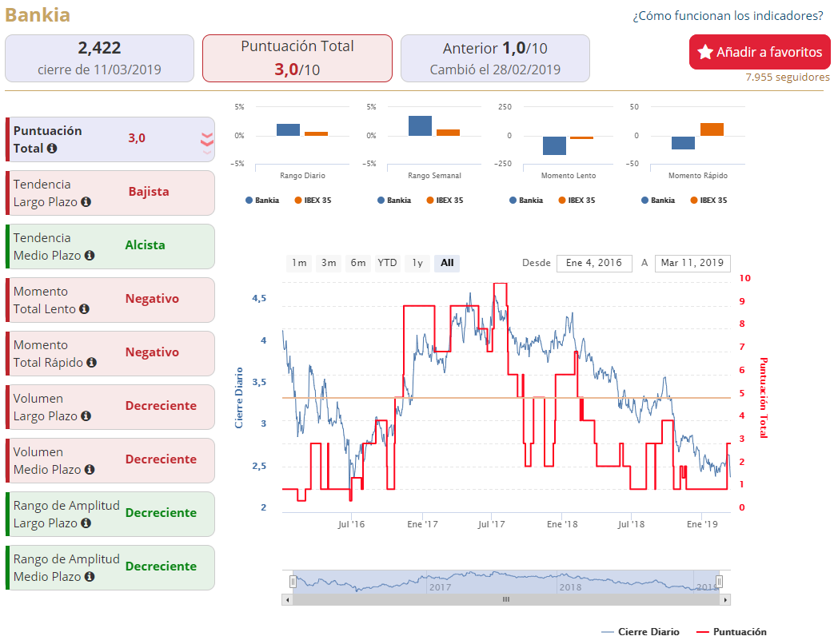Click the Negativo value for Momento Total Rápido
This screenshot has width=838, height=644.
coord(152,352)
